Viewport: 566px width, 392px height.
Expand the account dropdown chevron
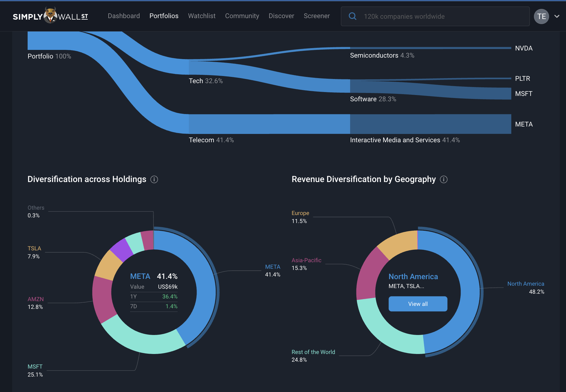click(x=557, y=16)
